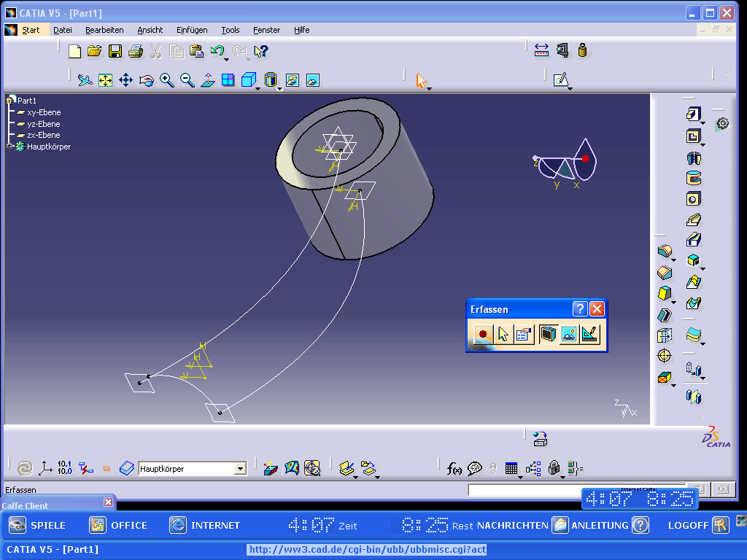Expand the top toolbar overflow chevron
The height and width of the screenshot is (560, 747).
tap(728, 72)
